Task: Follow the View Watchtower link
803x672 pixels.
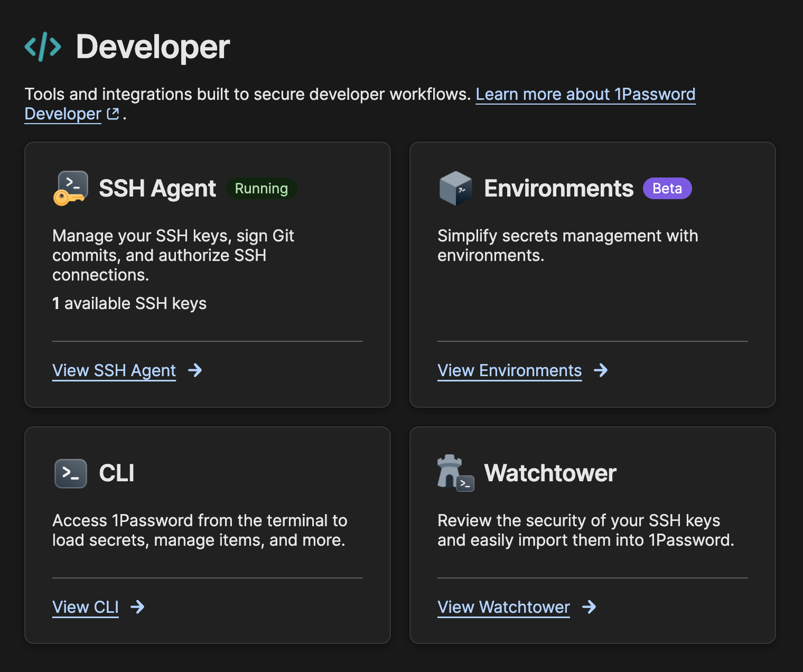Action: tap(503, 607)
